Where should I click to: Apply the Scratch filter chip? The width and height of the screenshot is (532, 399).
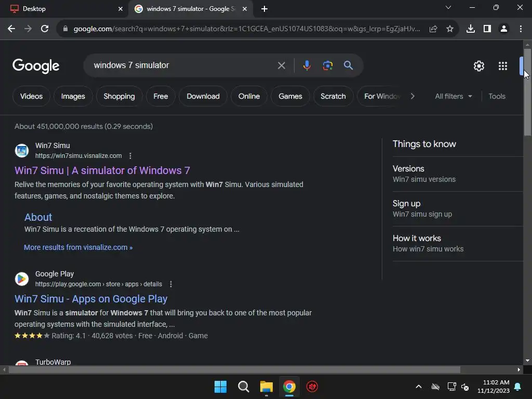tap(333, 96)
